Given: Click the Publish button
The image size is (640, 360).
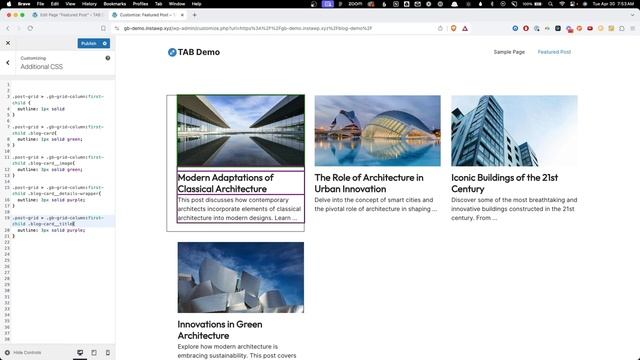Looking at the screenshot, I should point(89,43).
